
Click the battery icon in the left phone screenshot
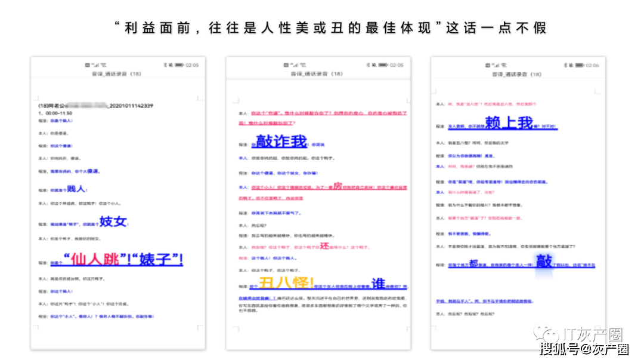(179, 65)
